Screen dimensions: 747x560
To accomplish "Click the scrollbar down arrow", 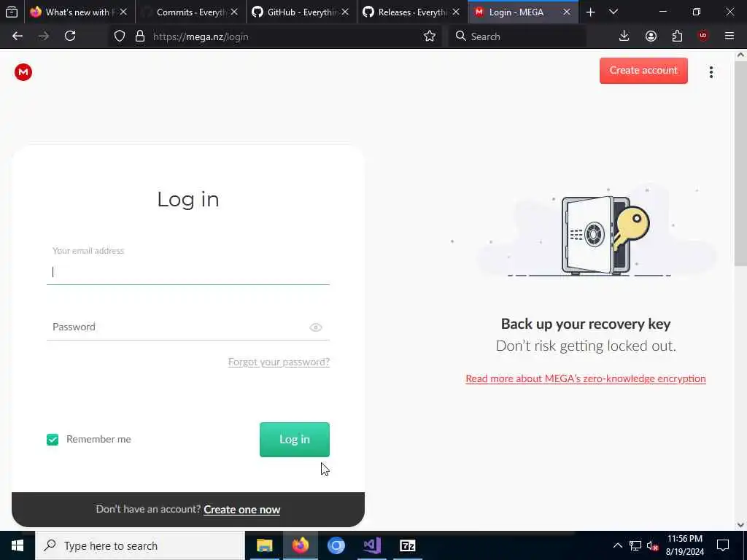I will [741, 525].
